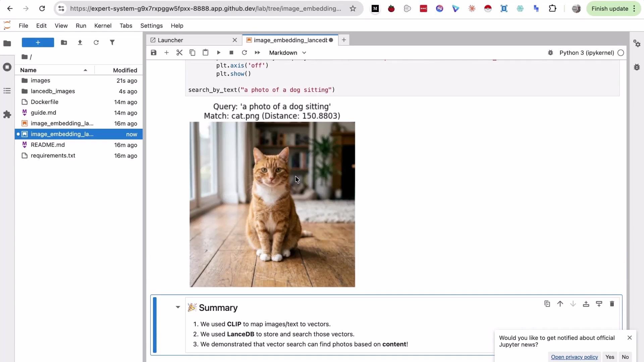Open the file browser sidebar folder icon
Screen dimensions: 644x362
[7, 43]
